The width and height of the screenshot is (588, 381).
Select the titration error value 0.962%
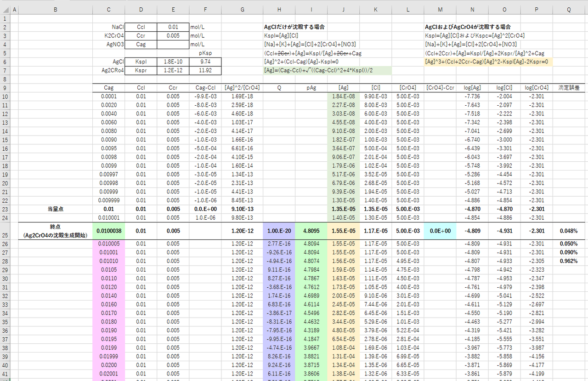569,261
